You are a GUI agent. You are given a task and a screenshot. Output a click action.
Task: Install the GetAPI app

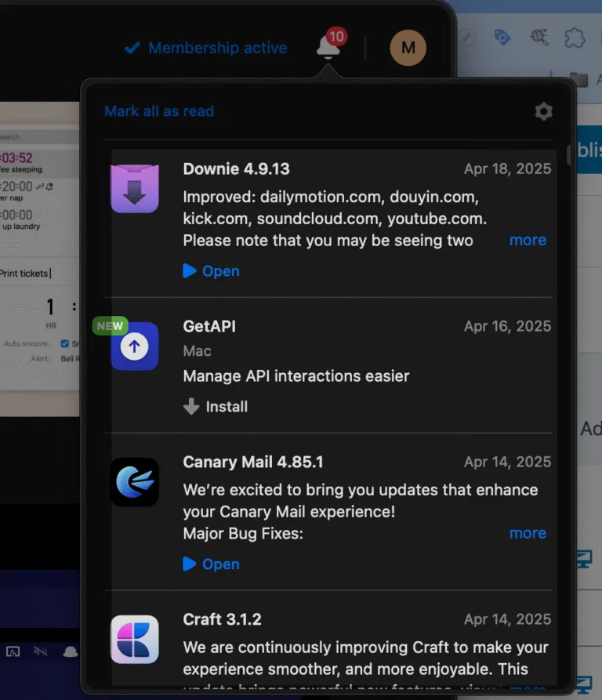click(x=216, y=406)
